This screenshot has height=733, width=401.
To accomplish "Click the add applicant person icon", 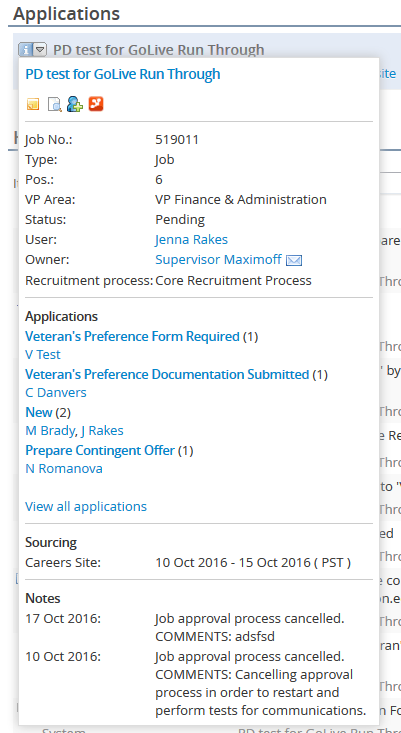I will 75,104.
